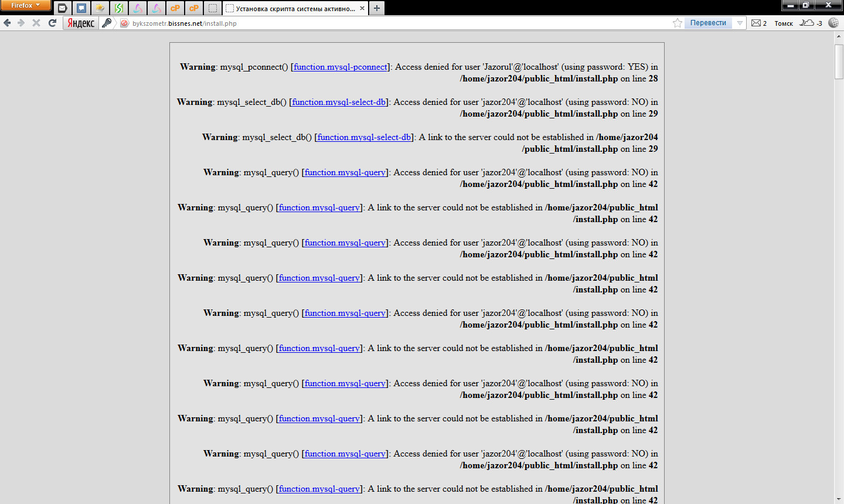
Task: Click the Яндекс logo button
Action: [x=81, y=23]
